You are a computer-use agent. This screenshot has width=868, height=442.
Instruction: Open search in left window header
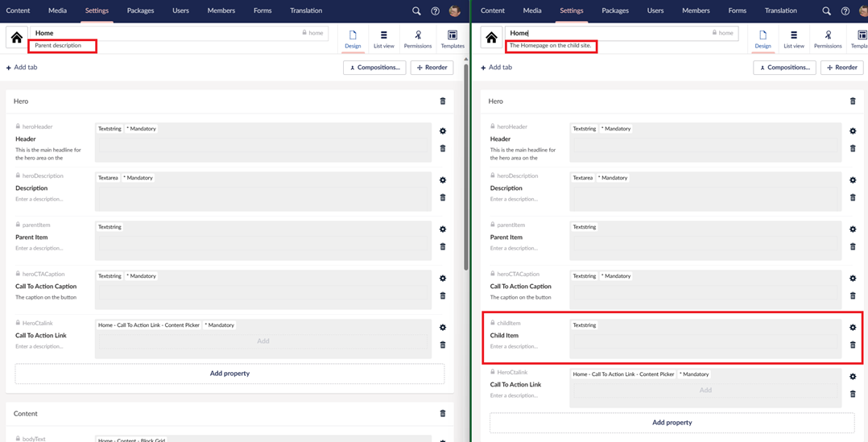(x=416, y=11)
